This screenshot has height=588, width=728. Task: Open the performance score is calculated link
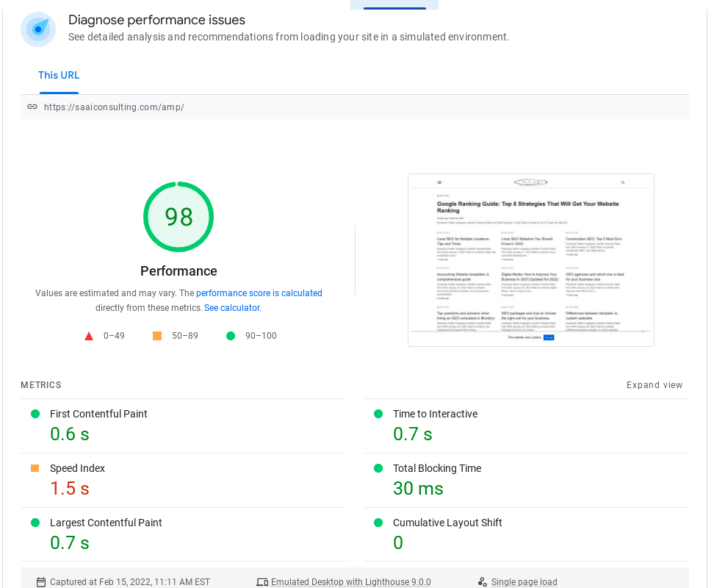click(x=259, y=293)
